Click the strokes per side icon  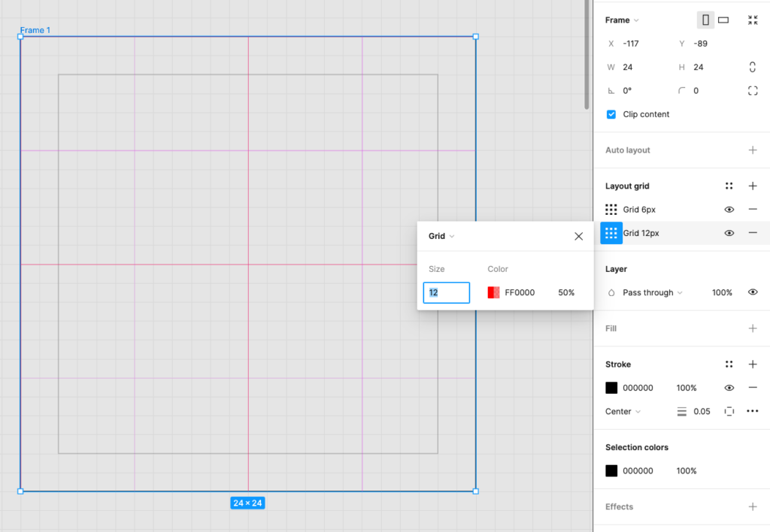pos(729,411)
